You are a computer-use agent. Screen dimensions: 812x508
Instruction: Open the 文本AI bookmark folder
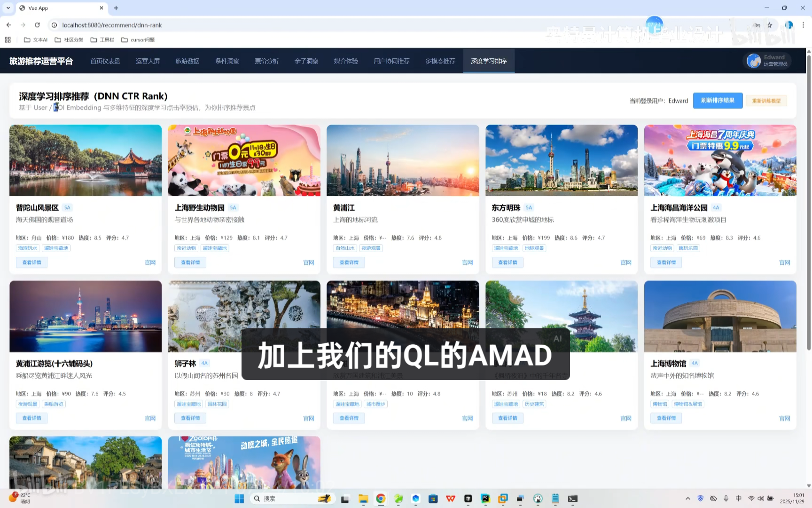pos(36,40)
